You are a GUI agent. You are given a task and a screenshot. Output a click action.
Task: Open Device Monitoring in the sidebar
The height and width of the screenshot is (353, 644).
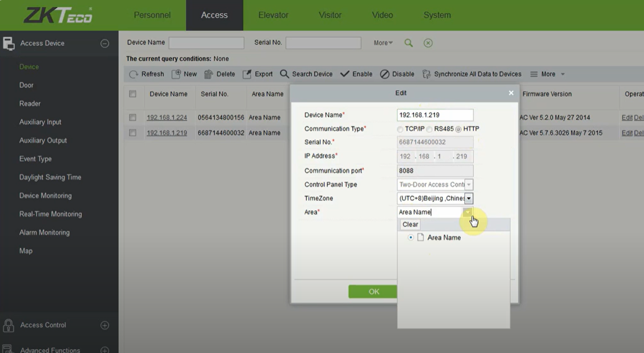pyautogui.click(x=45, y=195)
